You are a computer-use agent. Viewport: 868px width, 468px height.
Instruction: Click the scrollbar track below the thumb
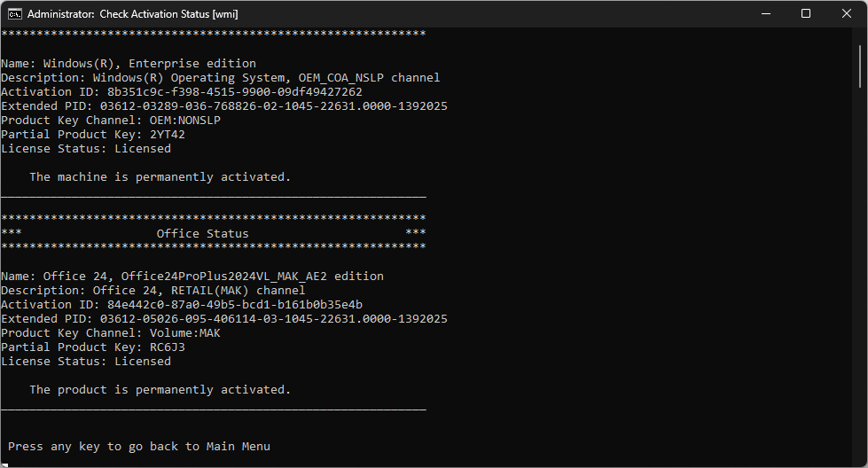tap(860, 277)
